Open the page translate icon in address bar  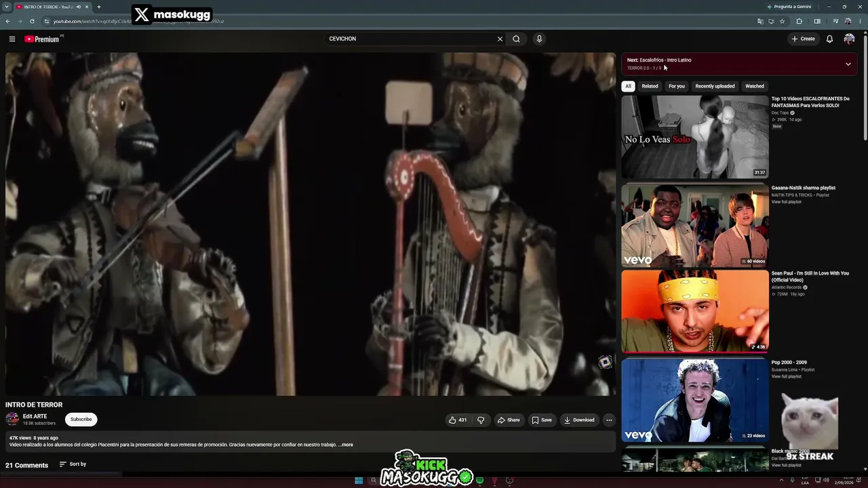[x=760, y=21]
